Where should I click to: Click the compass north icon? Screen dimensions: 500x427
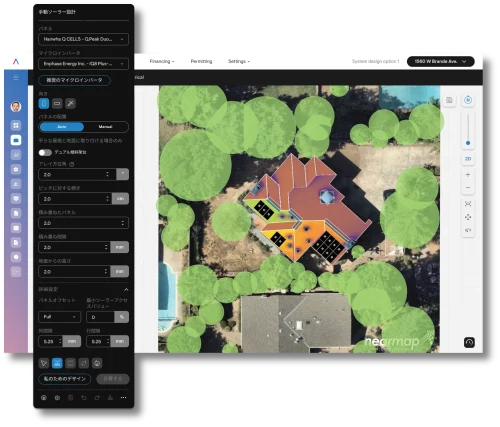[468, 100]
